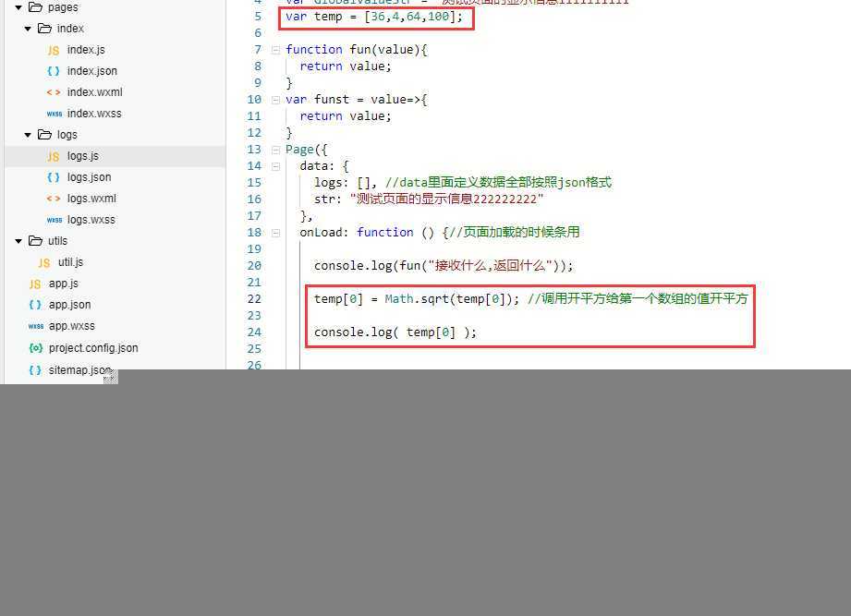The image size is (851, 616).
Task: Collapse the pages folder
Action: (x=18, y=7)
